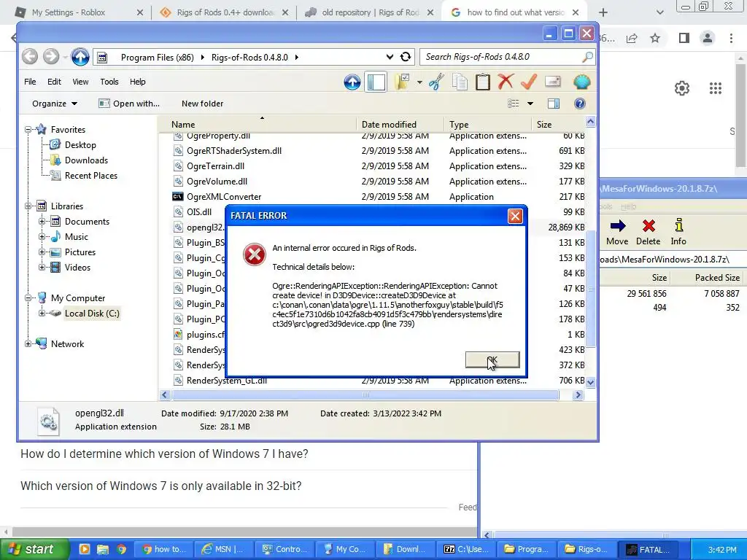
Task: Toggle the folder pane toolbar button
Action: [376, 82]
